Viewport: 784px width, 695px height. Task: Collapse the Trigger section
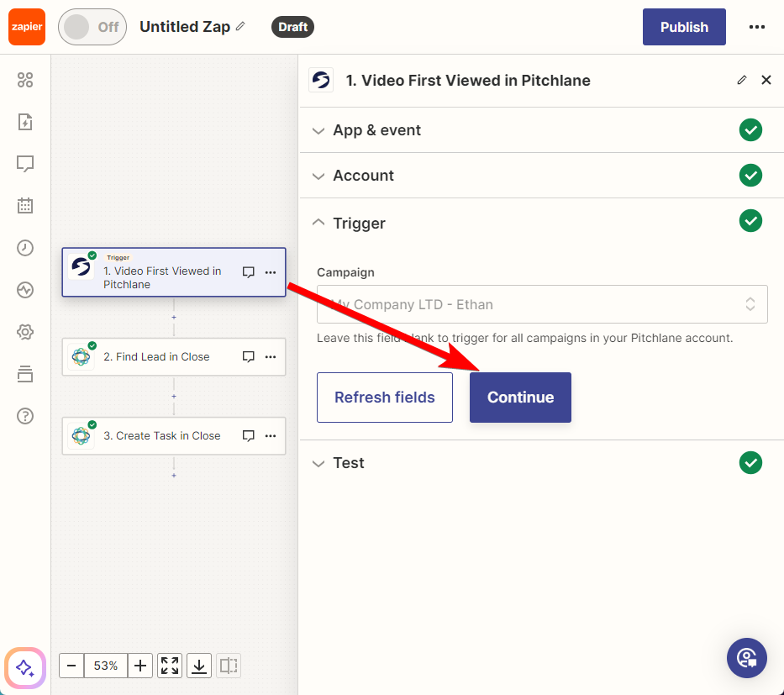pos(541,223)
